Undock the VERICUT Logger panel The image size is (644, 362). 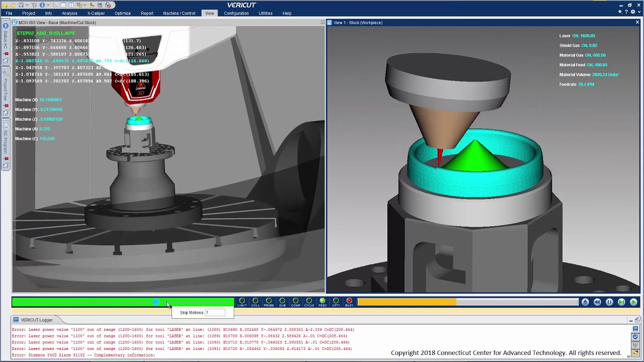point(637,320)
